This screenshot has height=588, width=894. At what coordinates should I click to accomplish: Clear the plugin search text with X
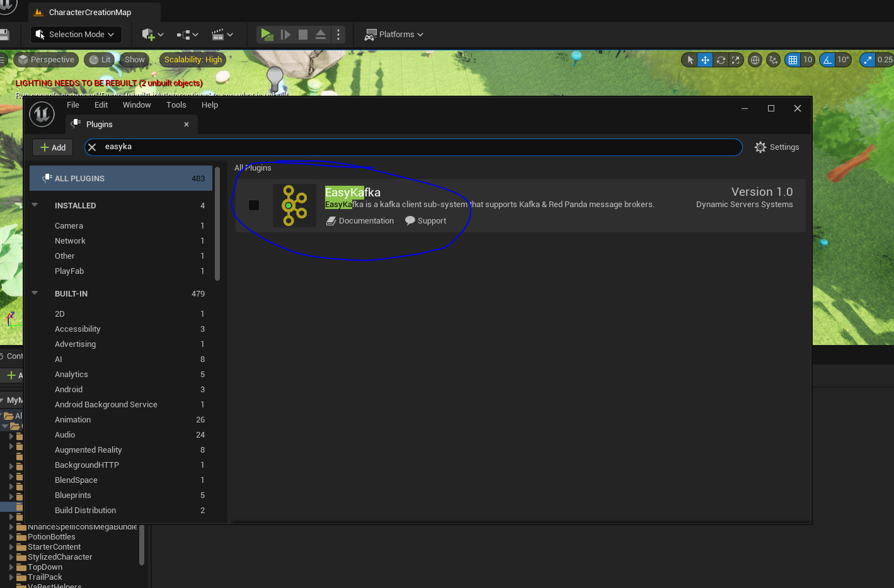[x=92, y=147]
